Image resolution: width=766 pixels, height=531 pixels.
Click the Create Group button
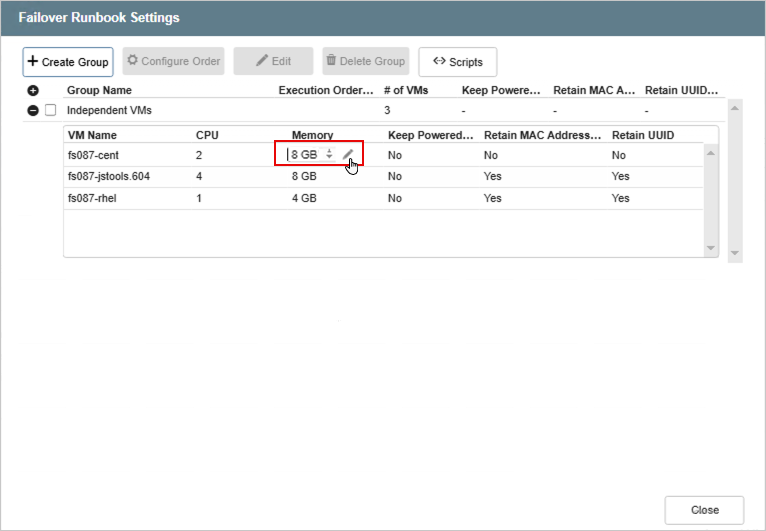pos(68,61)
